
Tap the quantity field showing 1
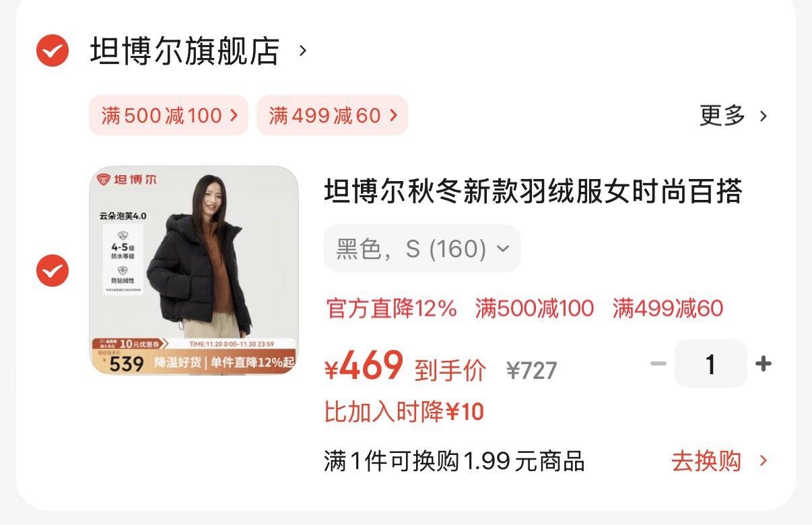point(710,364)
